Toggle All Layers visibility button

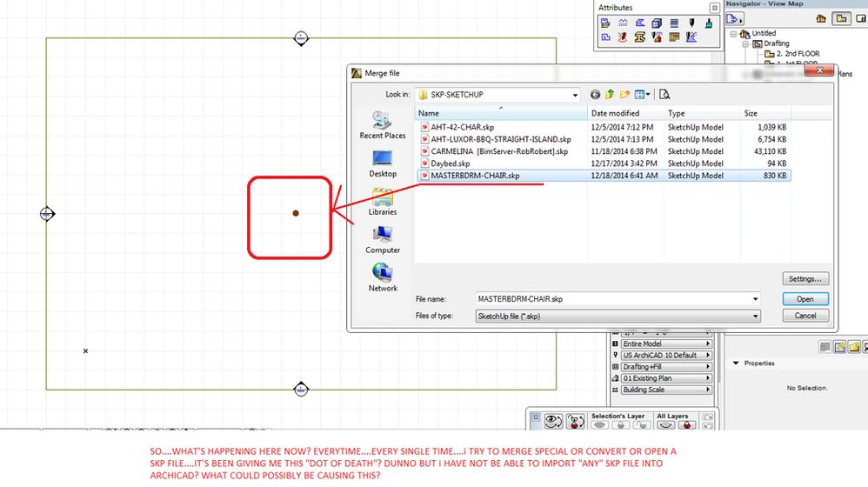tap(666, 425)
